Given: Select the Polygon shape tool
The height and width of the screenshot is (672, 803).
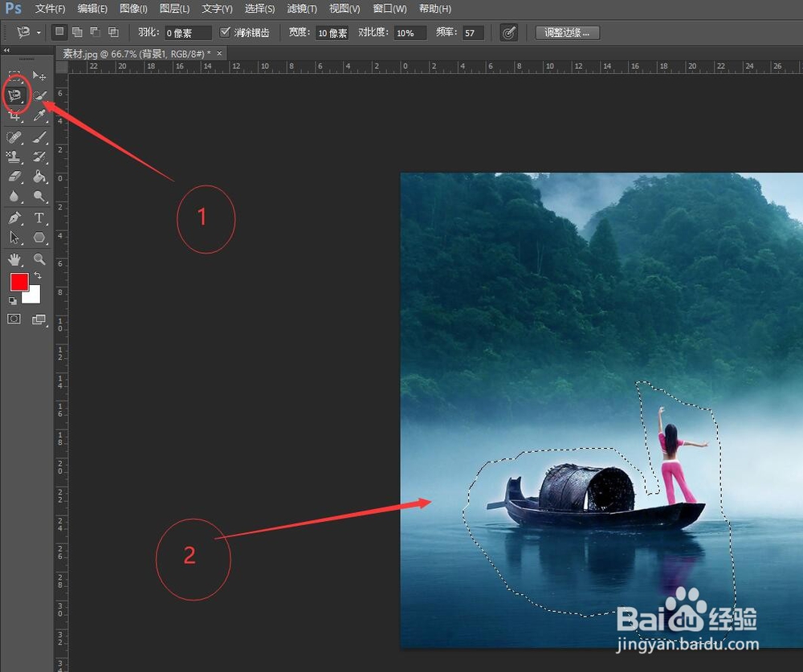Looking at the screenshot, I should point(39,238).
